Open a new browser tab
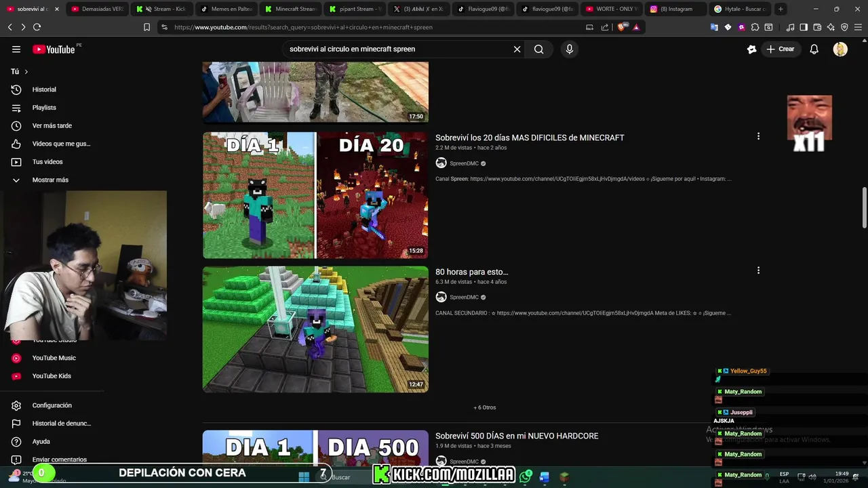Screen dimensions: 868x488 (x=781, y=9)
